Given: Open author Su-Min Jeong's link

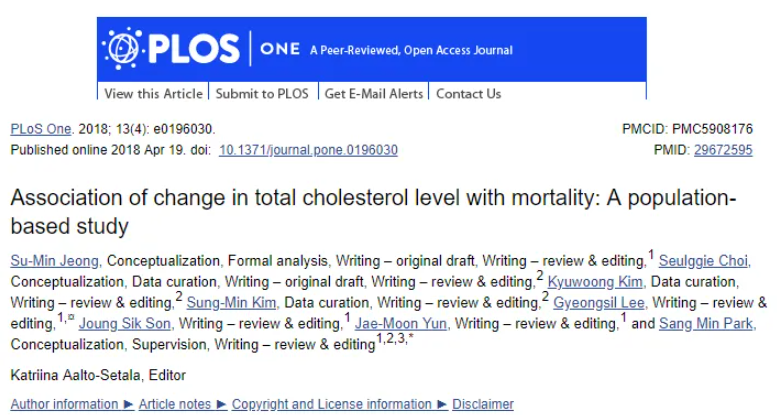Looking at the screenshot, I should (x=55, y=261).
